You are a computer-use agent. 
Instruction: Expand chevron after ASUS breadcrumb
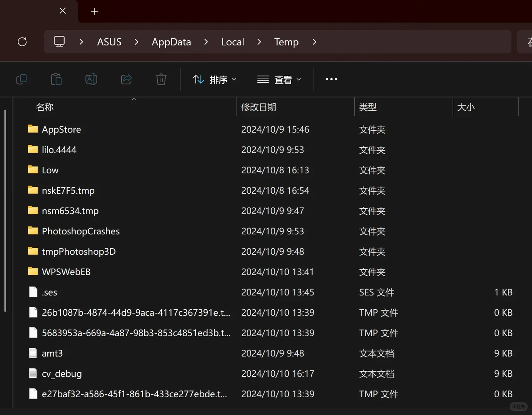(x=137, y=41)
